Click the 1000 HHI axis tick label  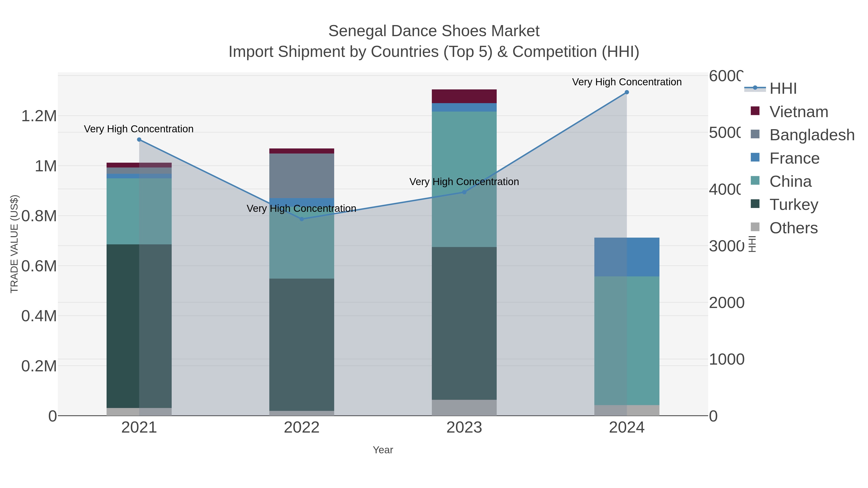[726, 359]
